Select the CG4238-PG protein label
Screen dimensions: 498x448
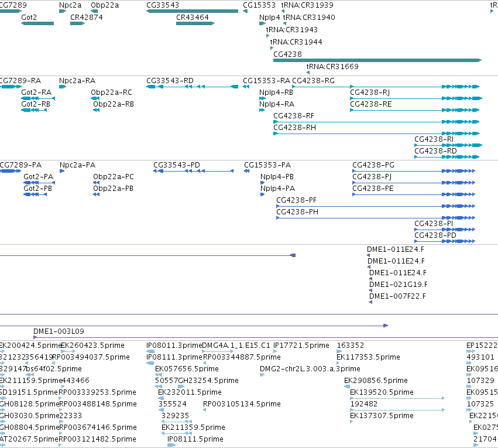(x=373, y=165)
